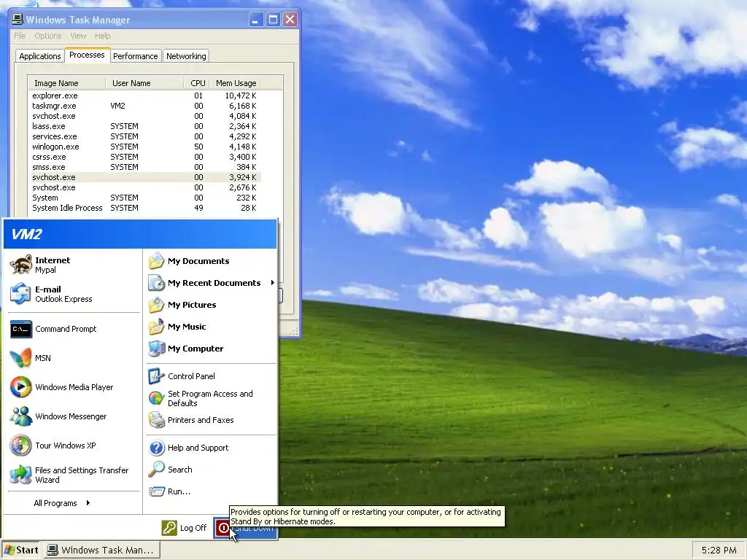This screenshot has width=747, height=560.
Task: Select svchost.exe row using 2,676 K
Action: [x=144, y=187]
